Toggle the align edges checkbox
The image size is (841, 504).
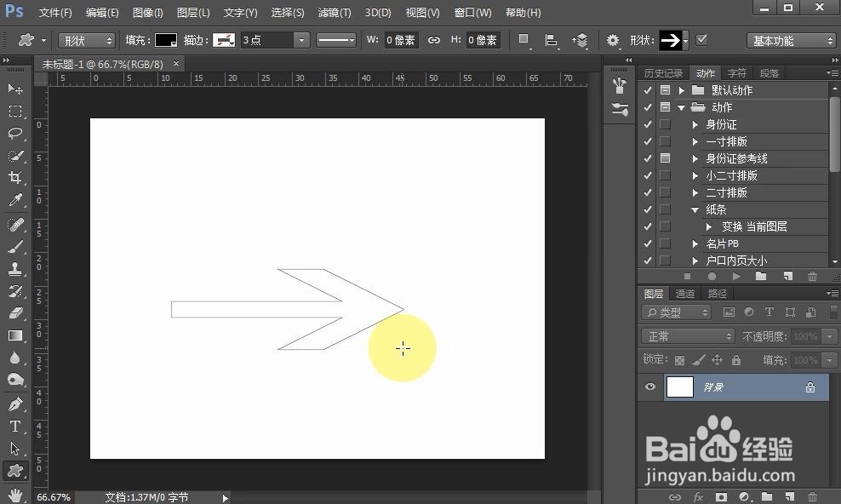(x=701, y=40)
